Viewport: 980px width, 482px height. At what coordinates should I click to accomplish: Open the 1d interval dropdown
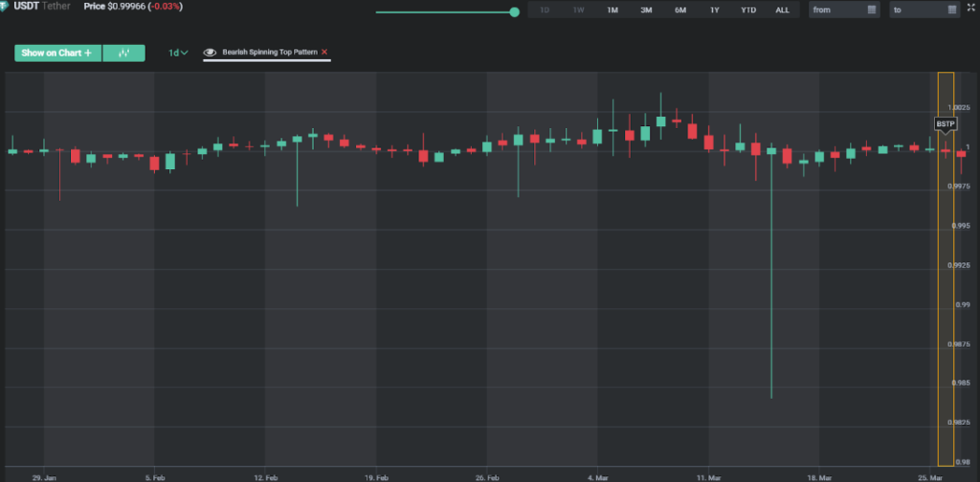pos(178,53)
